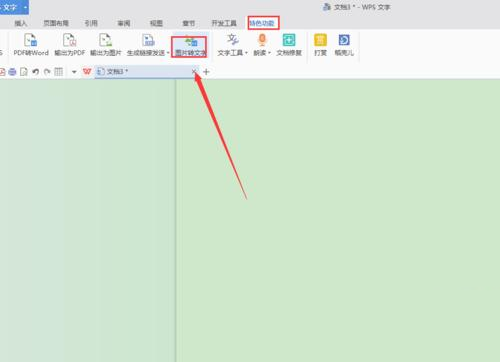Image resolution: width=500 pixels, height=362 pixels.
Task: Click the red WPS home icon
Action: (x=87, y=72)
